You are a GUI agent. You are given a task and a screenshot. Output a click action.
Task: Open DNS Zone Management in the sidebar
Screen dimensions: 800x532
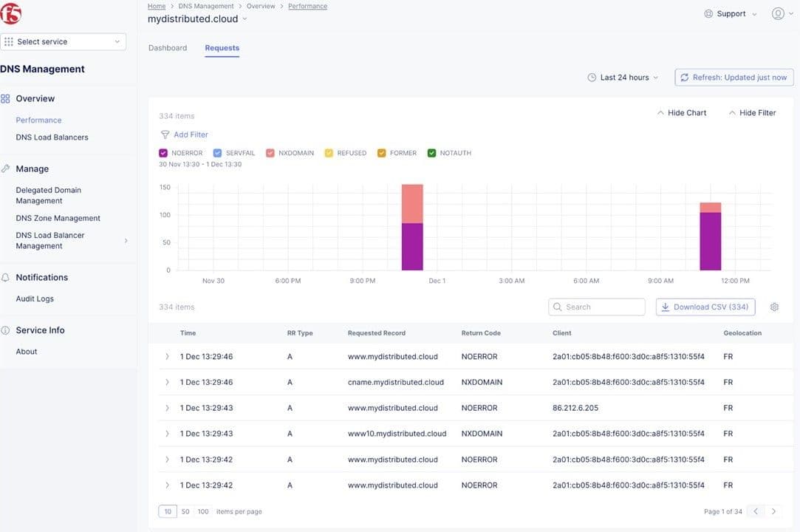click(58, 216)
